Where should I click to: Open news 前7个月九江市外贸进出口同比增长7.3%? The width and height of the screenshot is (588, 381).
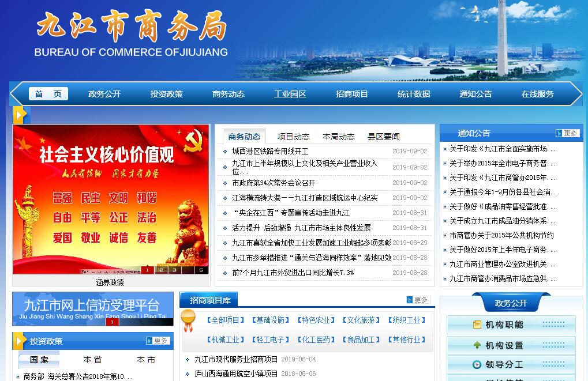click(x=293, y=273)
